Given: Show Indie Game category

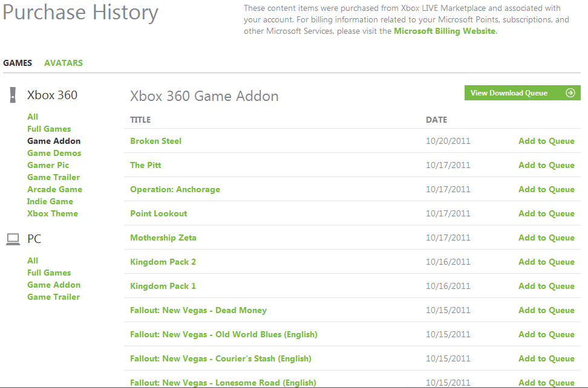Looking at the screenshot, I should point(50,201).
